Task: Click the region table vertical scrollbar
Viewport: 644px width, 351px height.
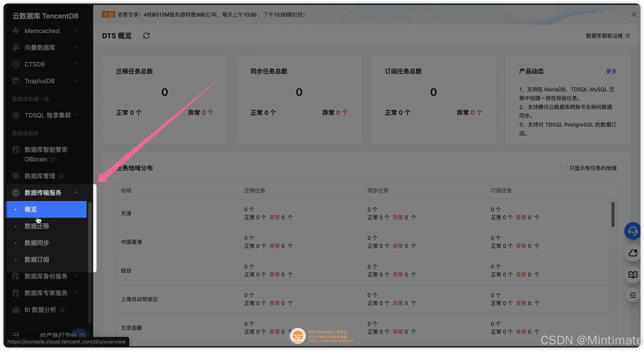Action: coord(613,214)
